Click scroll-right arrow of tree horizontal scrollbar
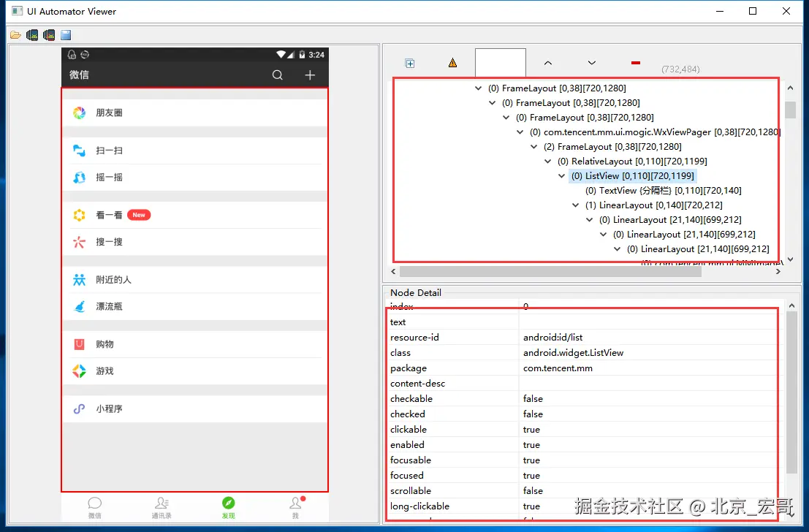Image resolution: width=809 pixels, height=532 pixels. click(778, 271)
